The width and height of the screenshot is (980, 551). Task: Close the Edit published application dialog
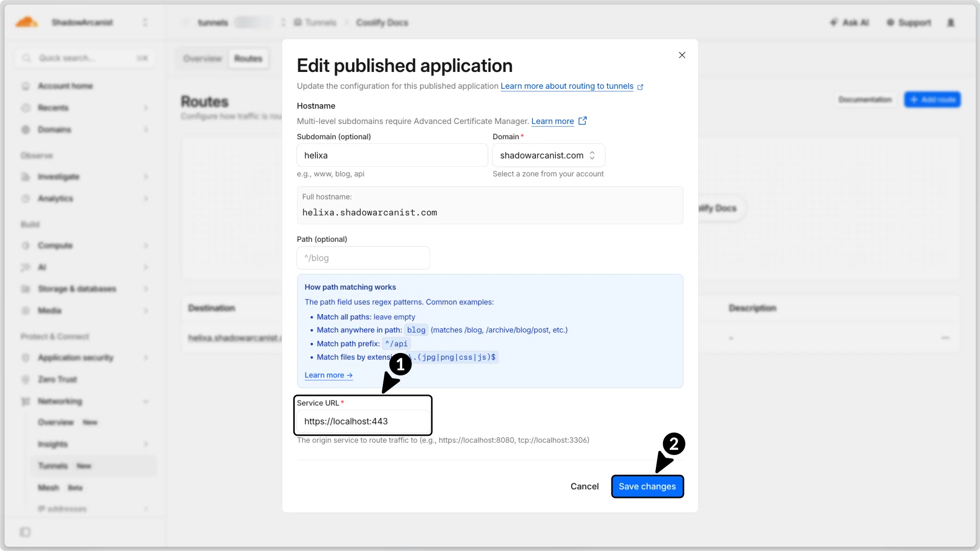pyautogui.click(x=682, y=55)
